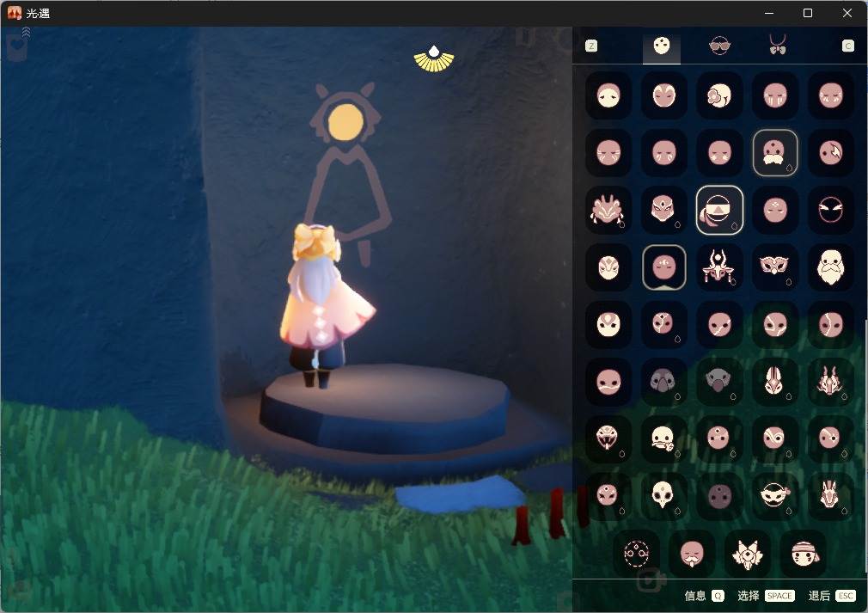Click the C next-category key hint
The height and width of the screenshot is (613, 868).
[x=847, y=46]
